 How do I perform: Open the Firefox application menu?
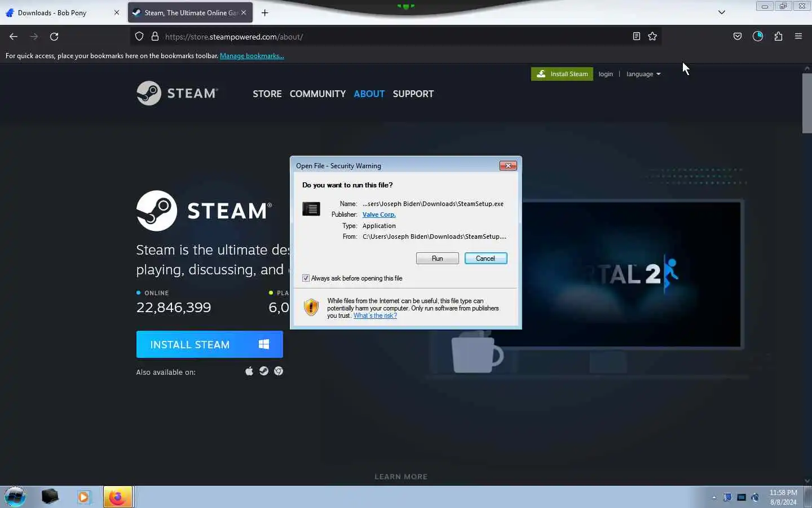point(798,37)
